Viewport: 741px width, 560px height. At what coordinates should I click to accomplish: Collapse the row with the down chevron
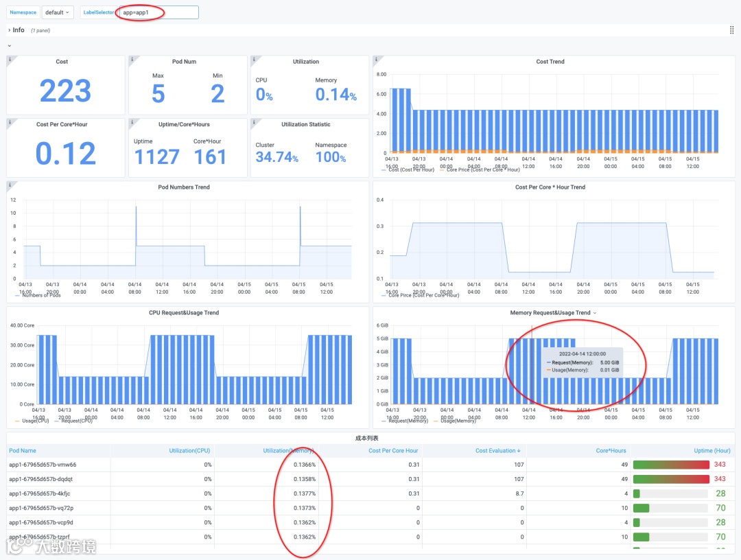(x=10, y=46)
